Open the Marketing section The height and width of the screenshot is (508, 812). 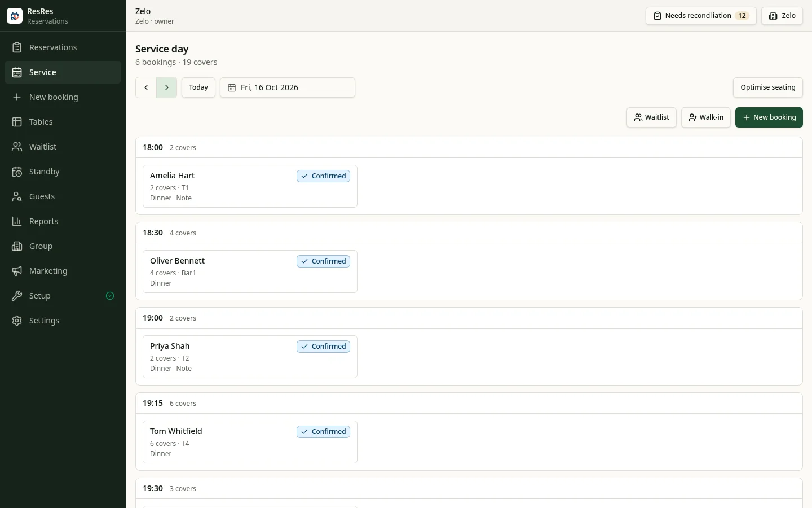[63, 271]
